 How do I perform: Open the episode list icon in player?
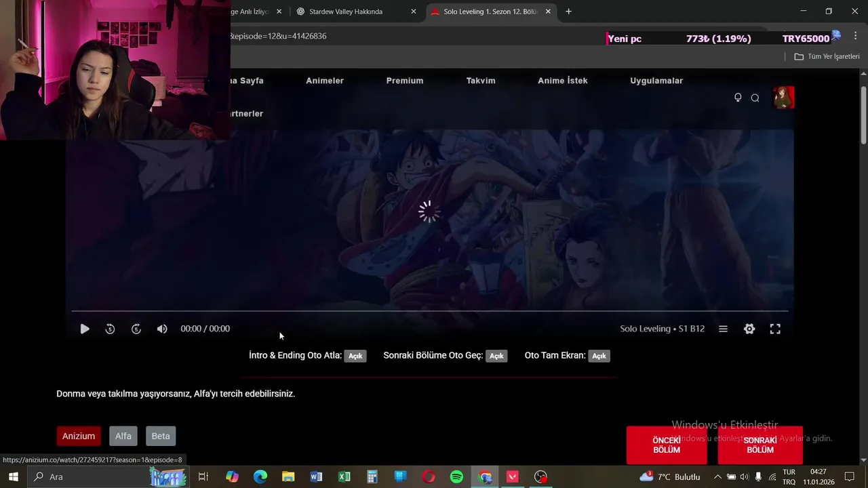pos(723,329)
